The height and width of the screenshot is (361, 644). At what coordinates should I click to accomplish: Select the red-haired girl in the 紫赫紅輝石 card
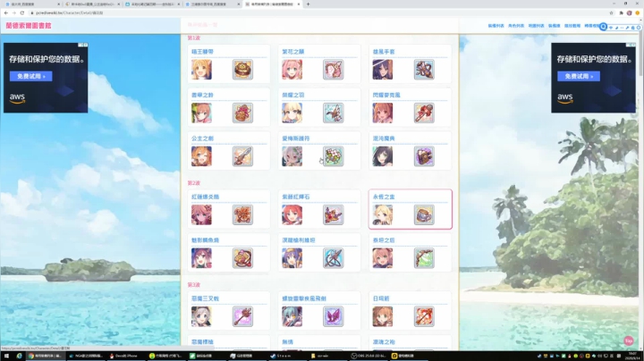292,214
